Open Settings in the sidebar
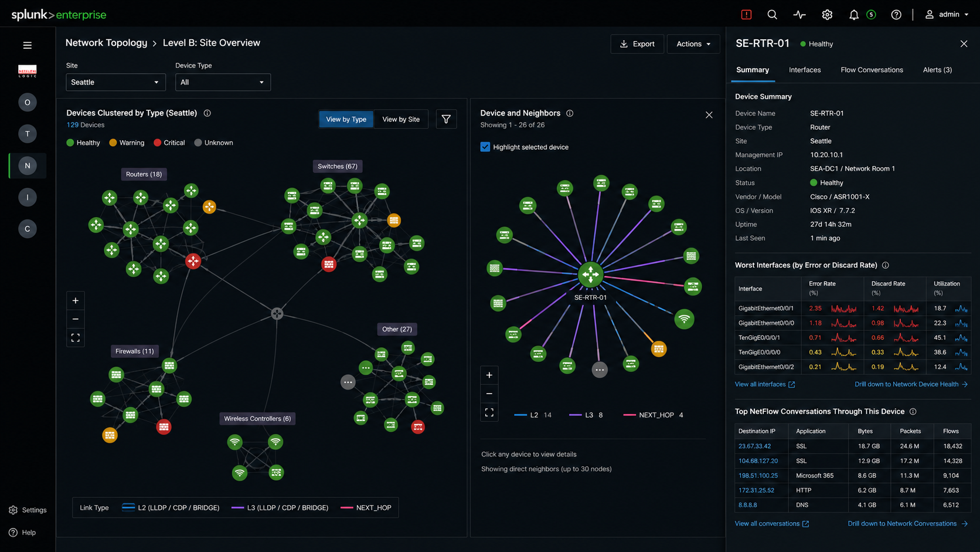980x552 pixels. point(28,510)
